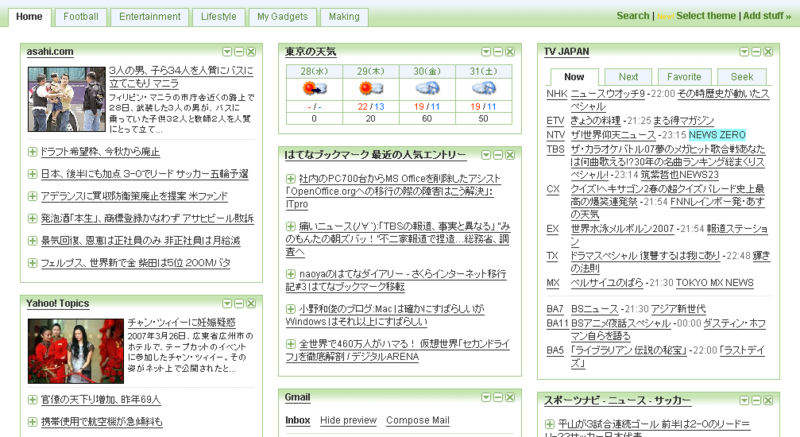Open the Yahoo! Topics photo thumbnail
Image resolution: width=800 pixels, height=437 pixels.
click(x=76, y=351)
